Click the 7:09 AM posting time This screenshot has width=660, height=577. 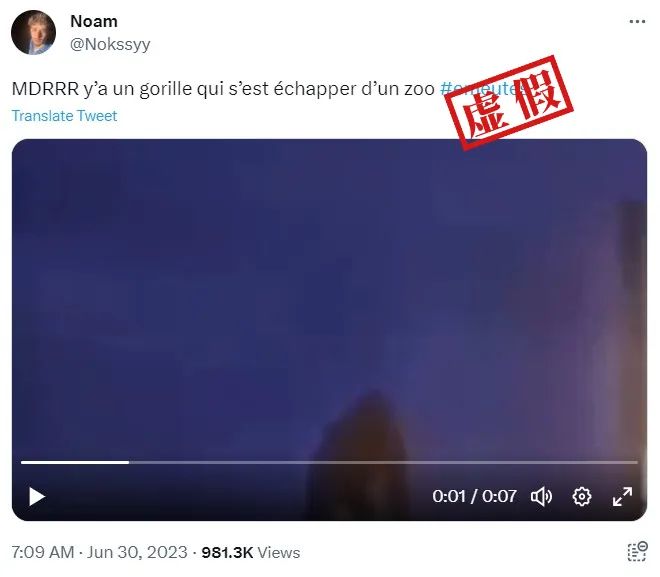[43, 552]
